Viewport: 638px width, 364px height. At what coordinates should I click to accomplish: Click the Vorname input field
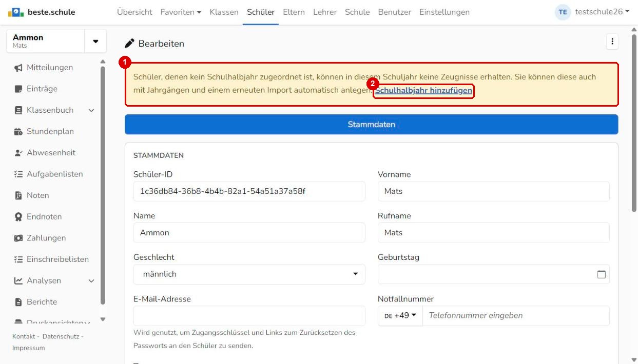pos(493,191)
